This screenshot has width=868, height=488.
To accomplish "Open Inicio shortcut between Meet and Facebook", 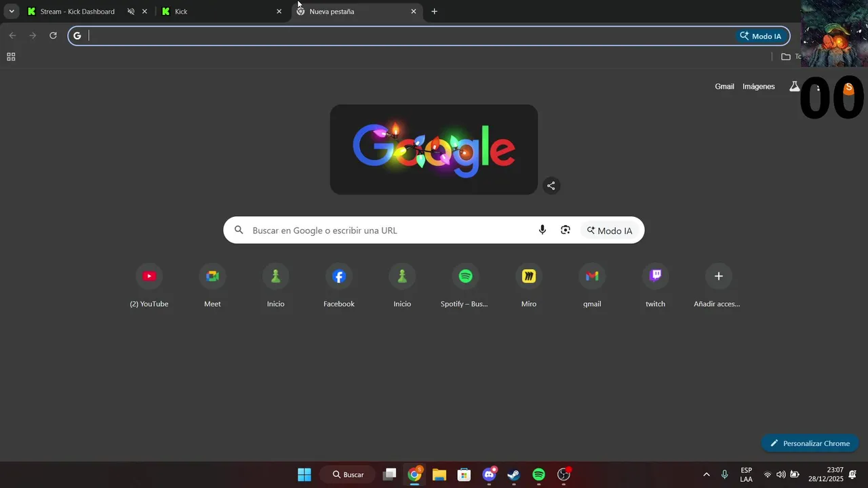I will [275, 285].
